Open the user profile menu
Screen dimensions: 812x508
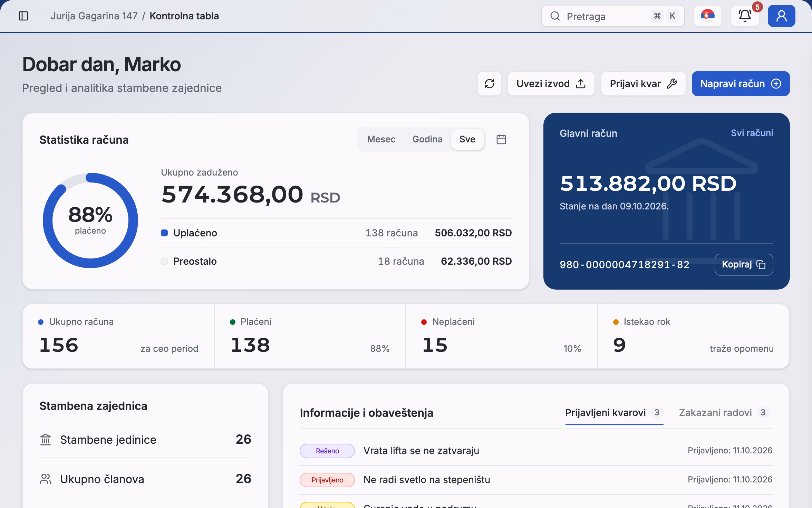tap(782, 16)
